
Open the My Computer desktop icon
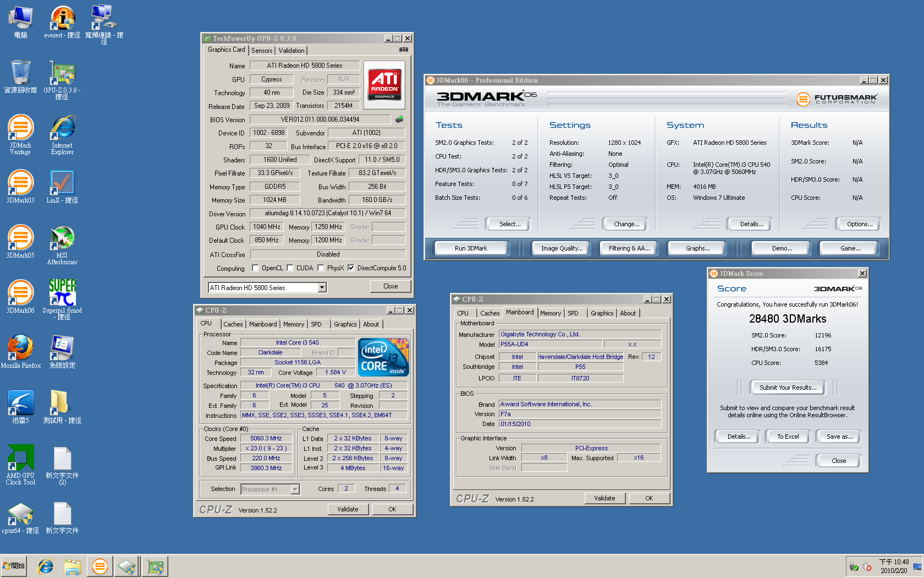pos(20,22)
